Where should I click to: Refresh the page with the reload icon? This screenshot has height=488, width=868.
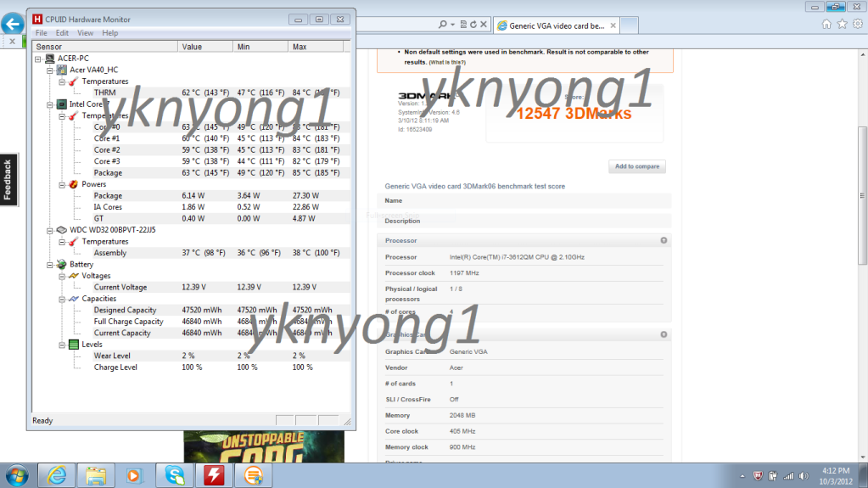tap(473, 25)
